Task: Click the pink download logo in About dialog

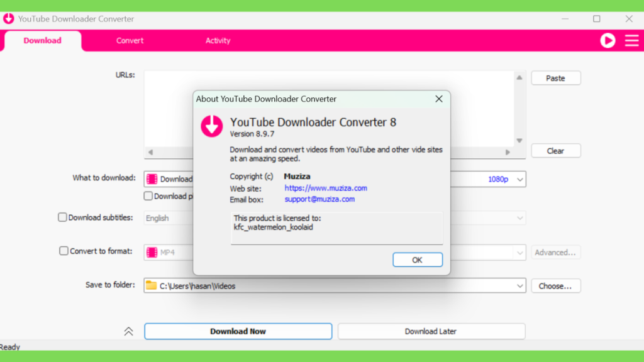Action: (x=211, y=126)
